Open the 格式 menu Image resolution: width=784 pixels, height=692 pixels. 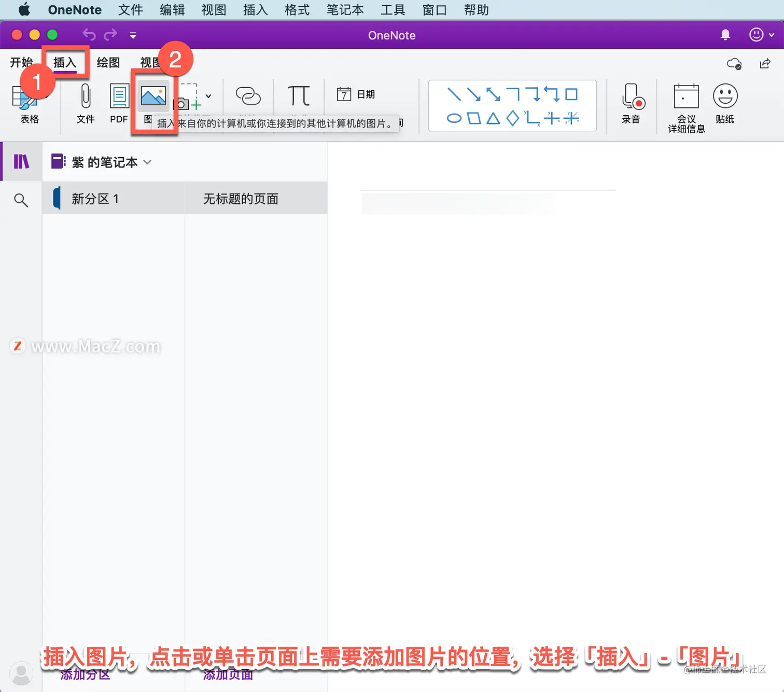297,10
